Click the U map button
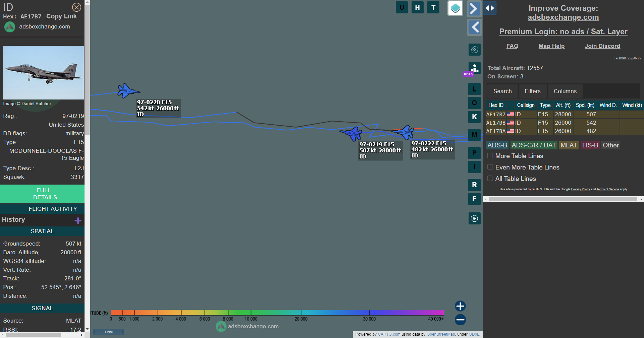Viewport: 644px width, 338px height. click(x=401, y=7)
